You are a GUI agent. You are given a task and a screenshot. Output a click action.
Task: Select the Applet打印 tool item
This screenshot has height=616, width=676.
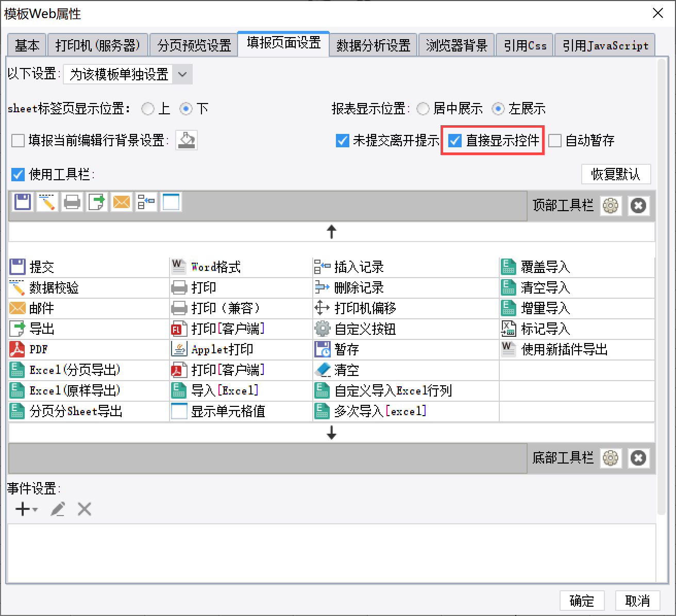tap(241, 349)
